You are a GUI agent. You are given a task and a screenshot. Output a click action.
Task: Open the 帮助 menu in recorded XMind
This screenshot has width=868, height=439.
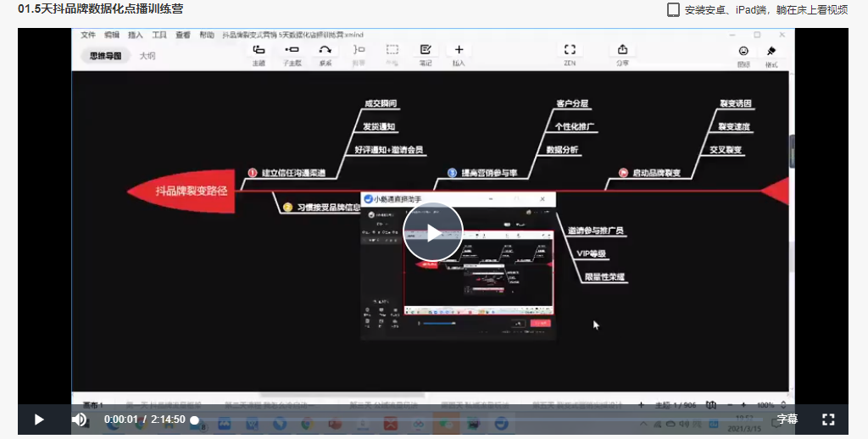click(207, 35)
